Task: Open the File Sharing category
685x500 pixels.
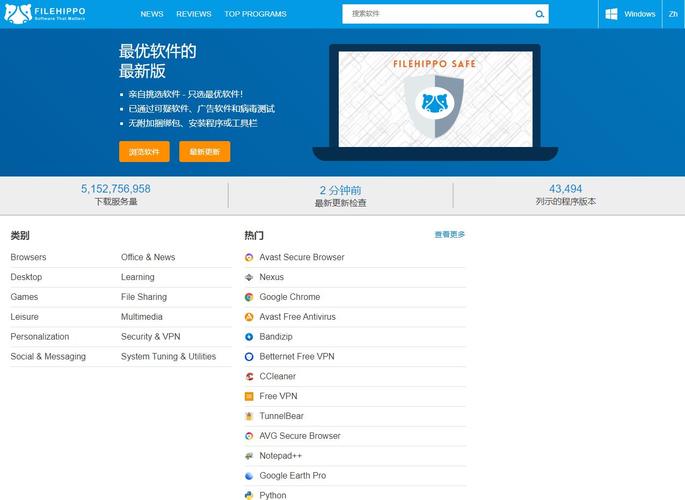Action: click(x=144, y=297)
